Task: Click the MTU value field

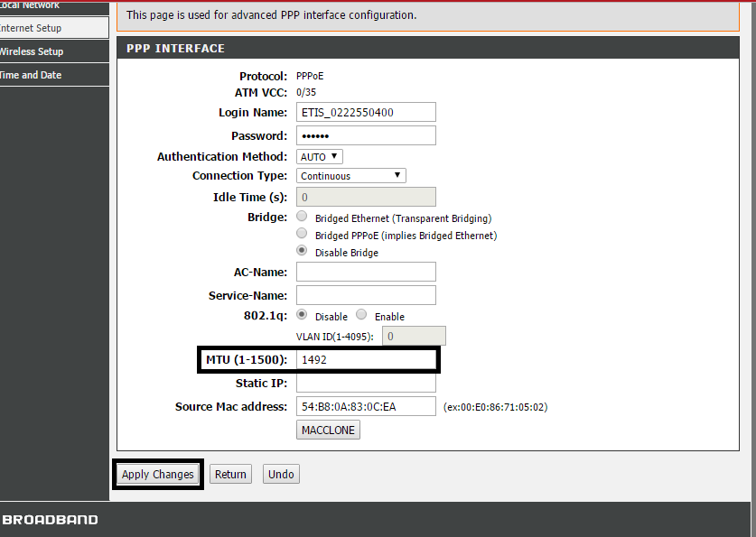Action: [366, 359]
